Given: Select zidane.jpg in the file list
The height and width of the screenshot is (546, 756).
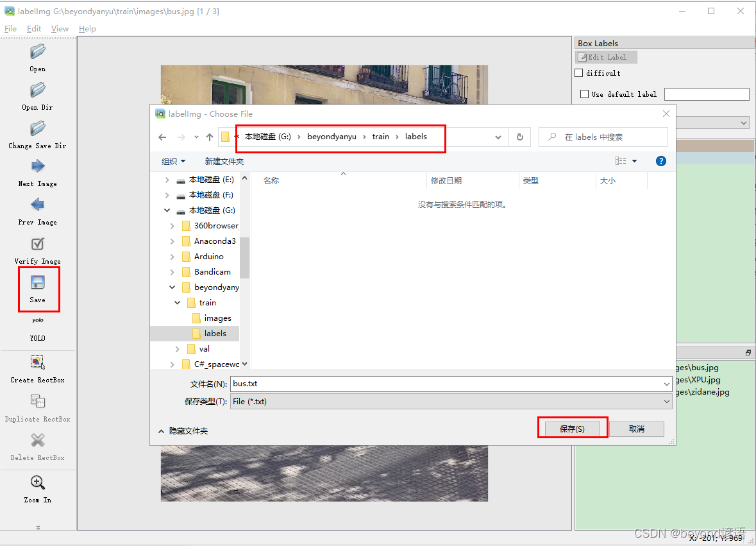Looking at the screenshot, I should click(702, 392).
